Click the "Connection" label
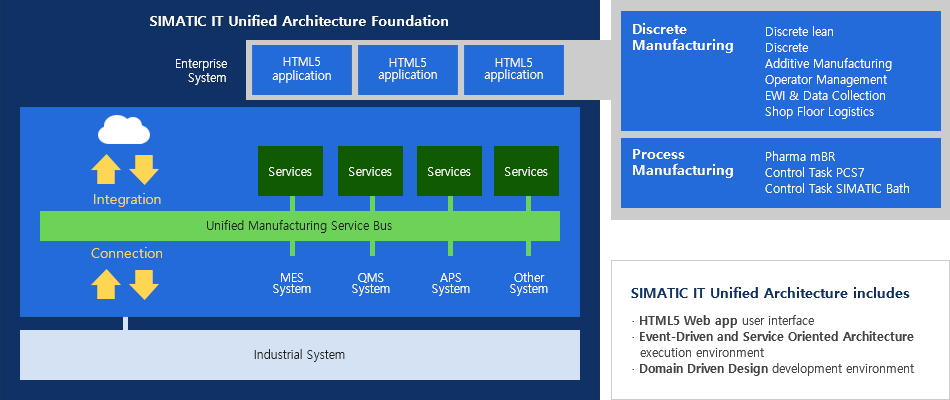 [x=127, y=253]
